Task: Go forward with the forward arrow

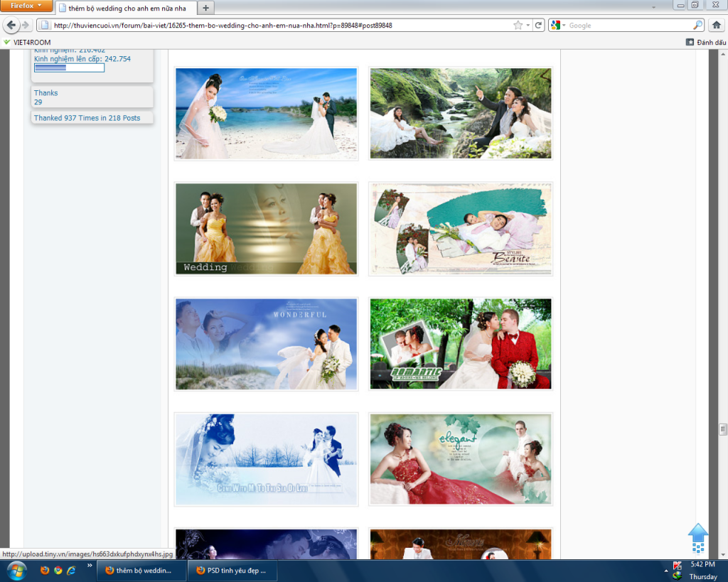Action: 26,25
